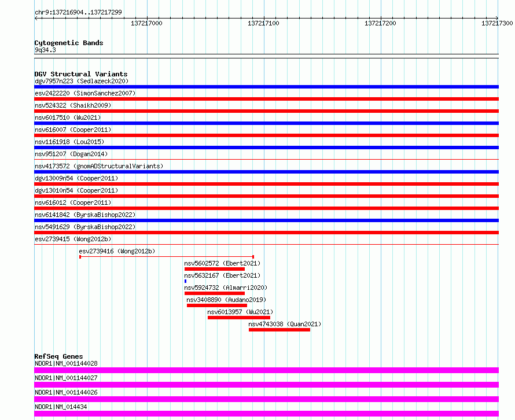Click the red bar under nsv5924732
Image resolution: width=515 pixels, height=420 pixels.
tap(215, 293)
